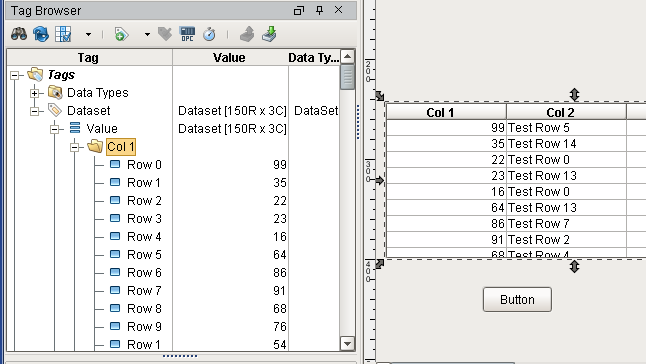Select Row 3 in tag tree
The height and width of the screenshot is (364, 646).
(144, 219)
